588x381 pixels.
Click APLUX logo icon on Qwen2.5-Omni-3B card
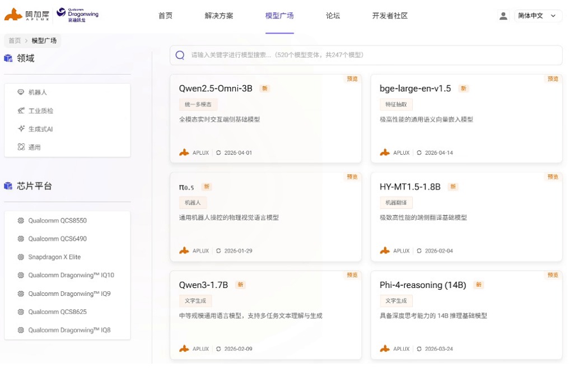pyautogui.click(x=184, y=152)
